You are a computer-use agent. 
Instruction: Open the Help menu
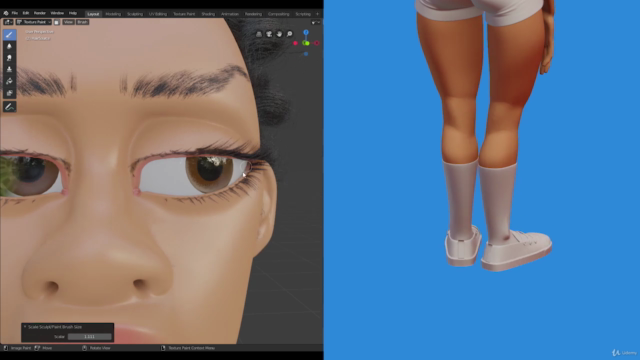point(73,13)
